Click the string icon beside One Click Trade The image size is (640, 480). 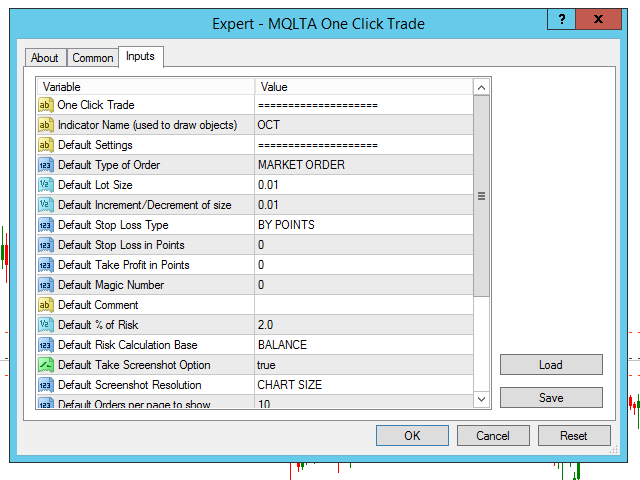[x=46, y=105]
